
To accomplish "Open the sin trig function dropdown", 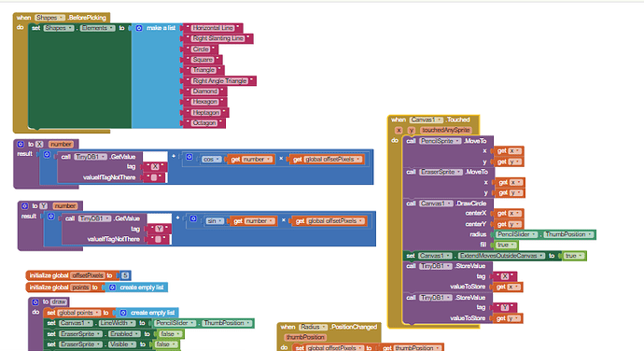I will point(215,221).
